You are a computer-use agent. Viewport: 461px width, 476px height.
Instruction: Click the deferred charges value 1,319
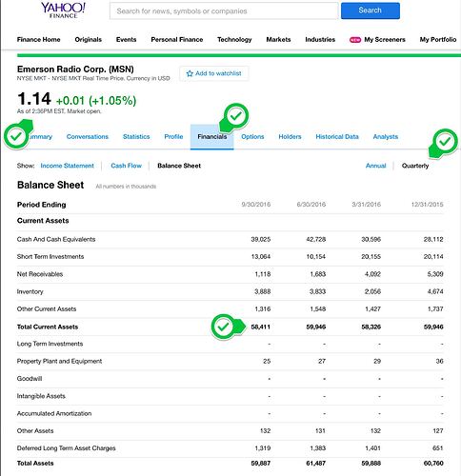[x=263, y=448]
